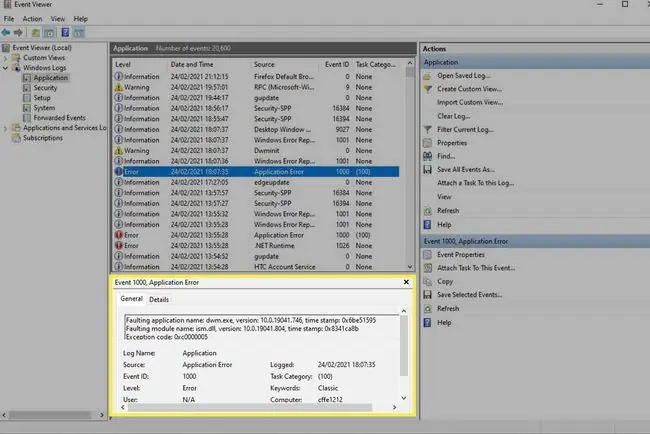This screenshot has height=434, width=650.
Task: Click the Show/Hide Action Pane toolbar icon
Action: point(79,32)
